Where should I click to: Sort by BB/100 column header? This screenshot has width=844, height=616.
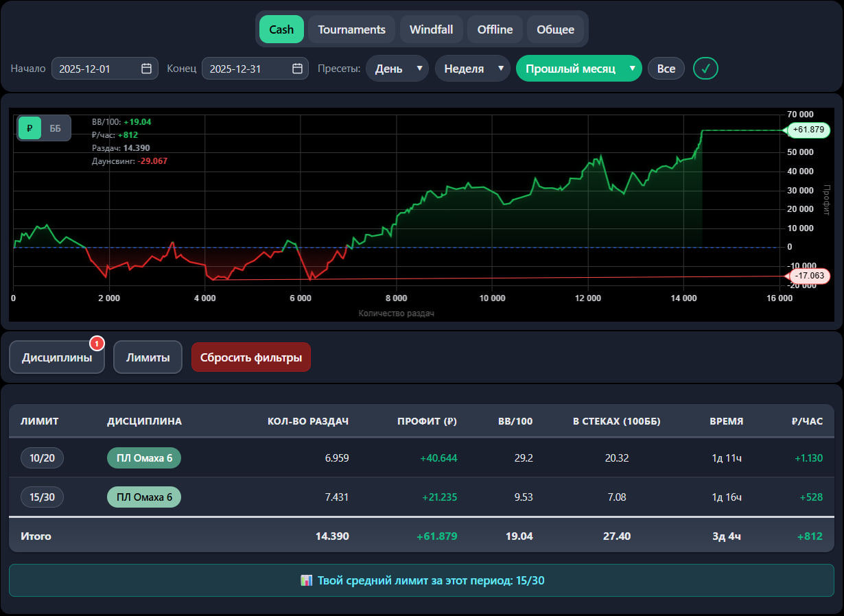[515, 421]
